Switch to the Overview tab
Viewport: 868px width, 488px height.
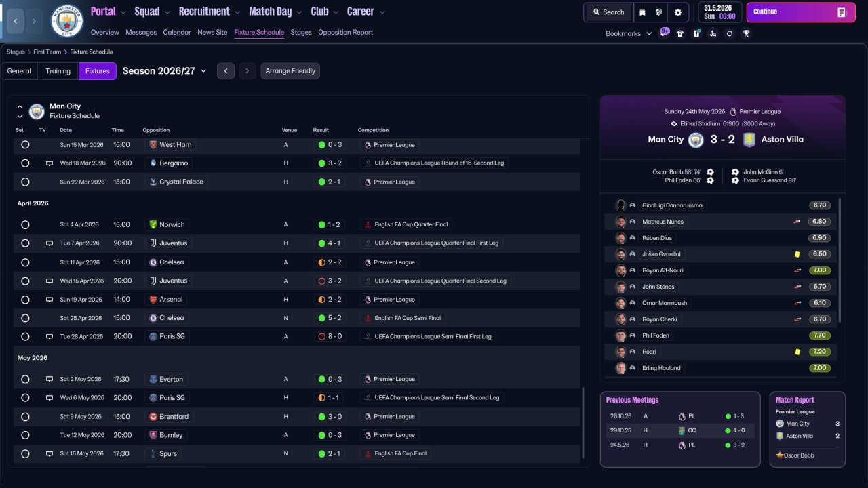tap(104, 33)
